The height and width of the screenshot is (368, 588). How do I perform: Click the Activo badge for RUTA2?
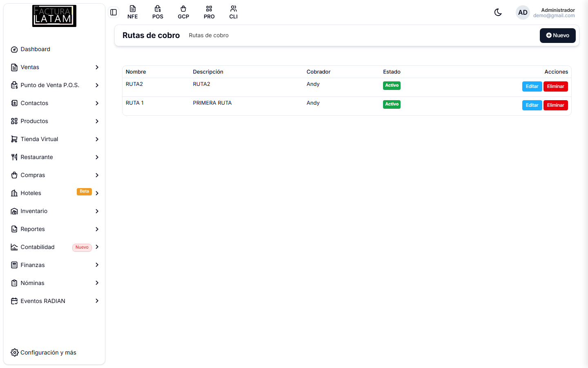(392, 85)
